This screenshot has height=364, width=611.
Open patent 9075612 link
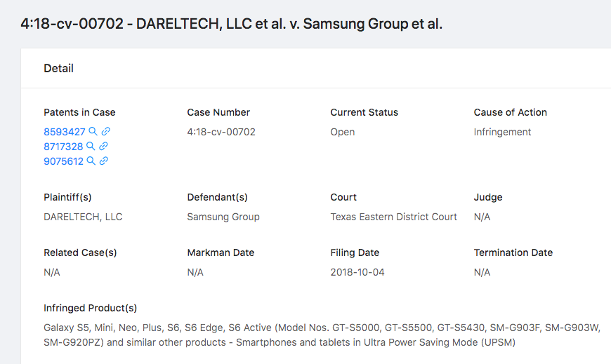click(x=63, y=161)
